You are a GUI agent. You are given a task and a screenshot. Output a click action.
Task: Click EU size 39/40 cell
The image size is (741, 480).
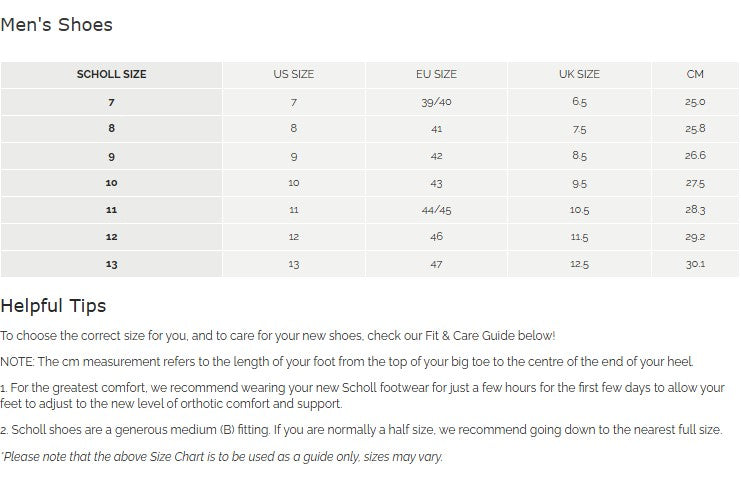tap(436, 102)
